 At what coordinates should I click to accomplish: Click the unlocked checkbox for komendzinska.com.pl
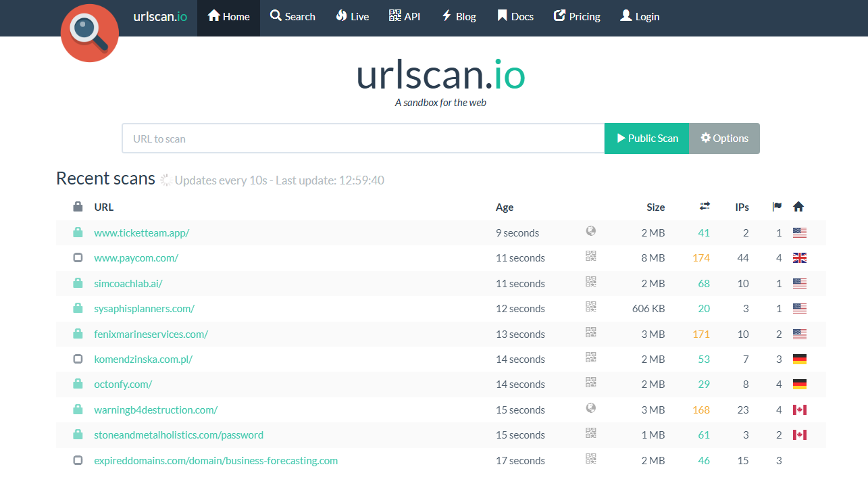(77, 357)
